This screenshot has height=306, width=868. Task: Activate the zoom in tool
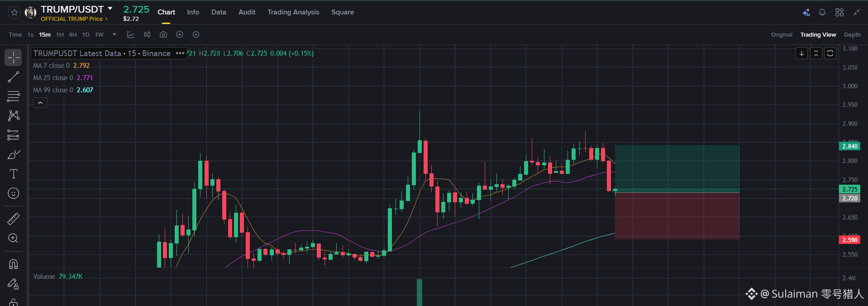click(14, 238)
